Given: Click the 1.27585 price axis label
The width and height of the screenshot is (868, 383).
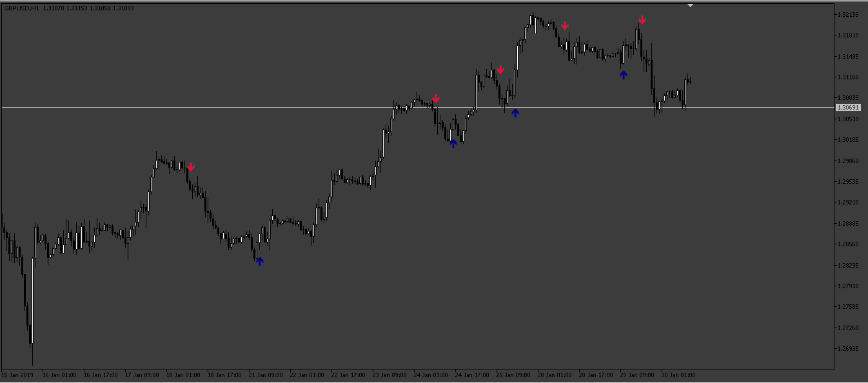Looking at the screenshot, I should point(847,307).
